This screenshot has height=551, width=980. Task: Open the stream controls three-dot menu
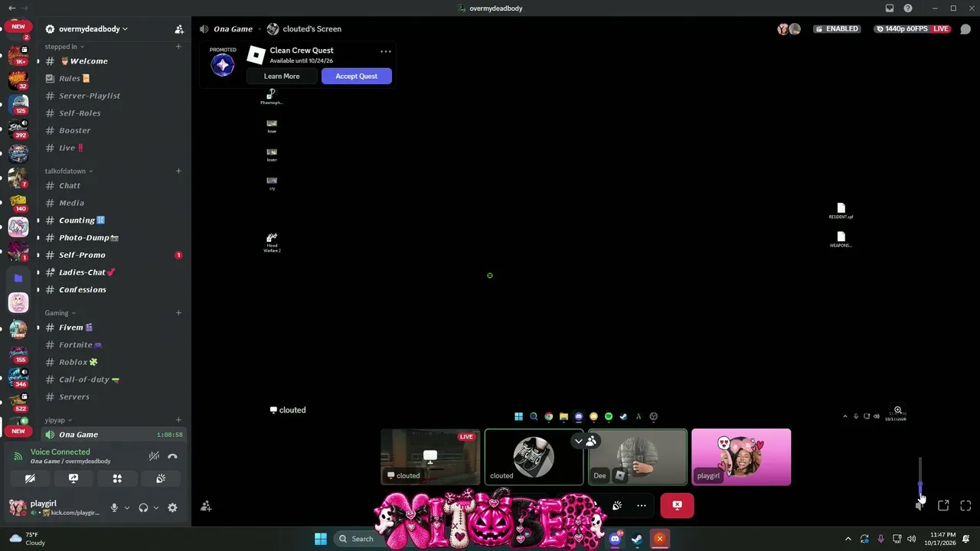(642, 505)
